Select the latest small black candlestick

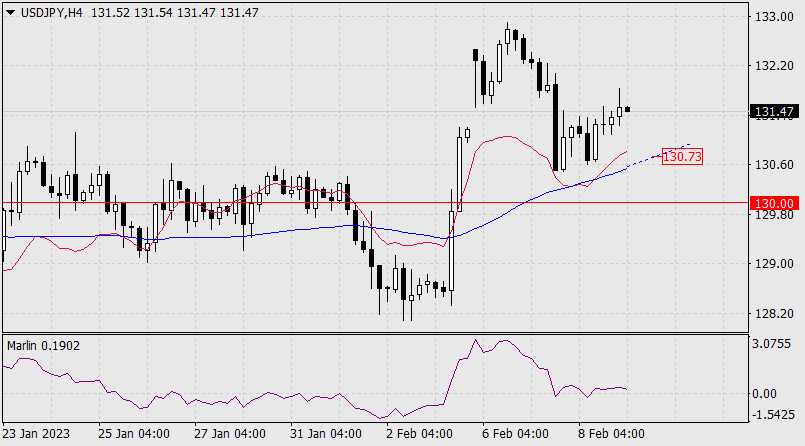[x=627, y=109]
